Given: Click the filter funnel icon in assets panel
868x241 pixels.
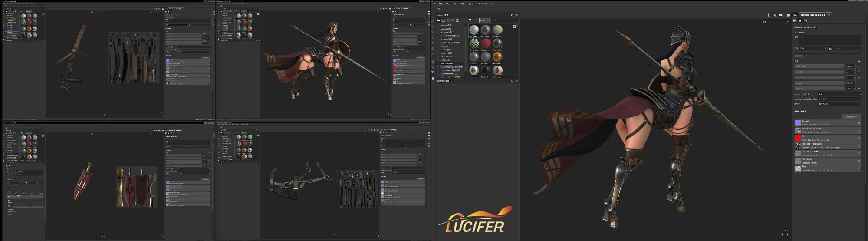Looking at the screenshot, I should point(470,20).
